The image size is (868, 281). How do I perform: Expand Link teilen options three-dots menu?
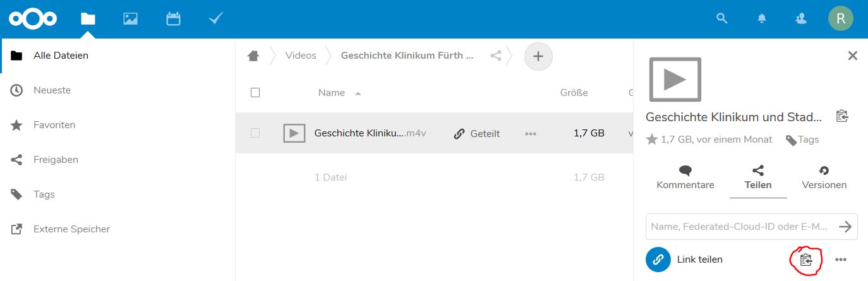pyautogui.click(x=840, y=260)
